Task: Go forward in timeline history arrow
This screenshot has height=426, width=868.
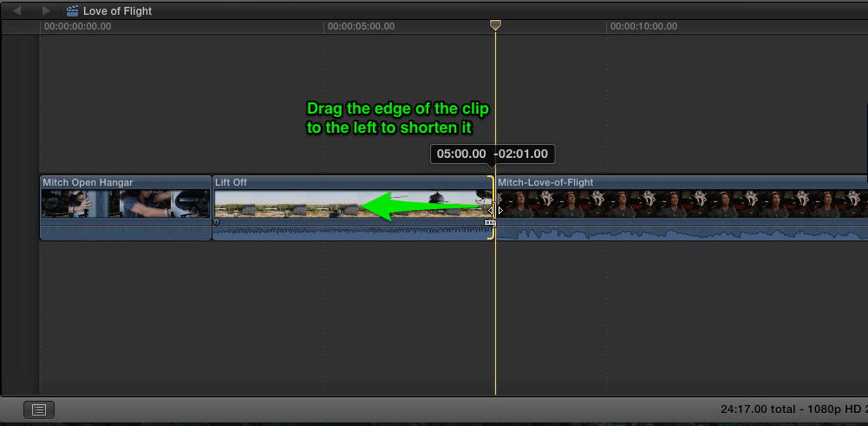Action: (46, 10)
